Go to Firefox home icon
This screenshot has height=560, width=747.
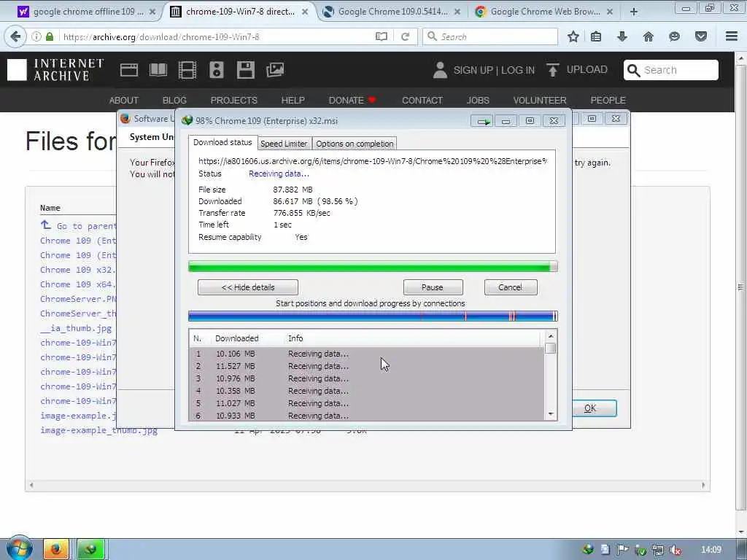coord(648,36)
